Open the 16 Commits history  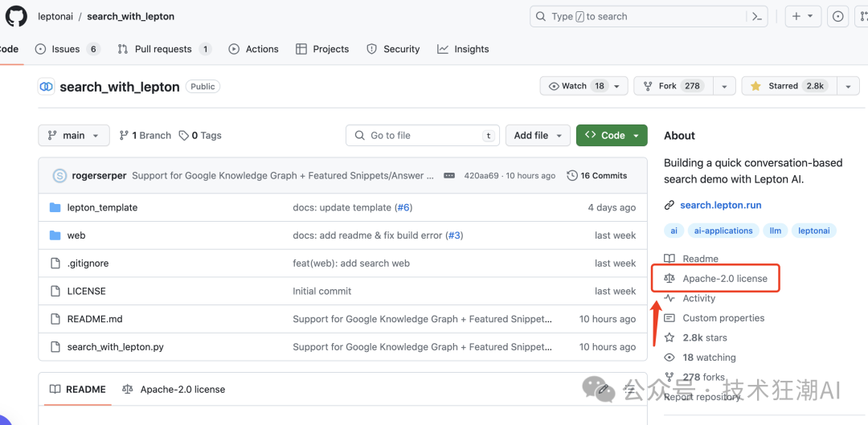(596, 176)
